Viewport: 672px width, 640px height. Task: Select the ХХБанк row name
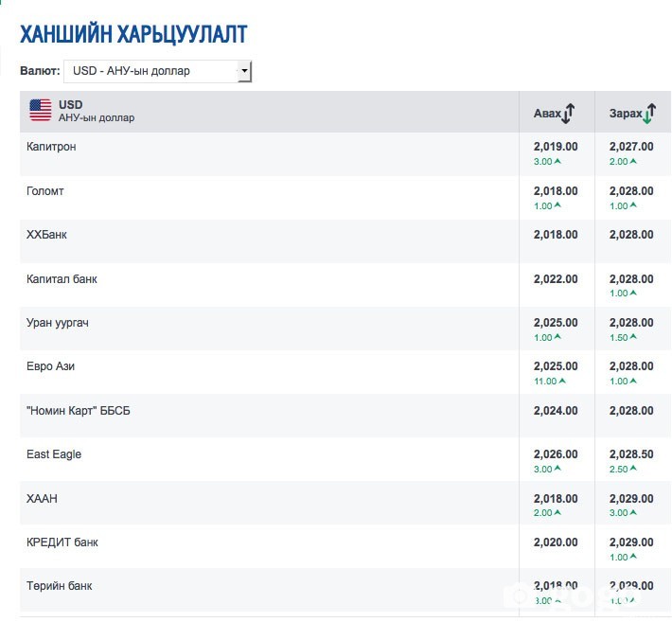(x=46, y=235)
